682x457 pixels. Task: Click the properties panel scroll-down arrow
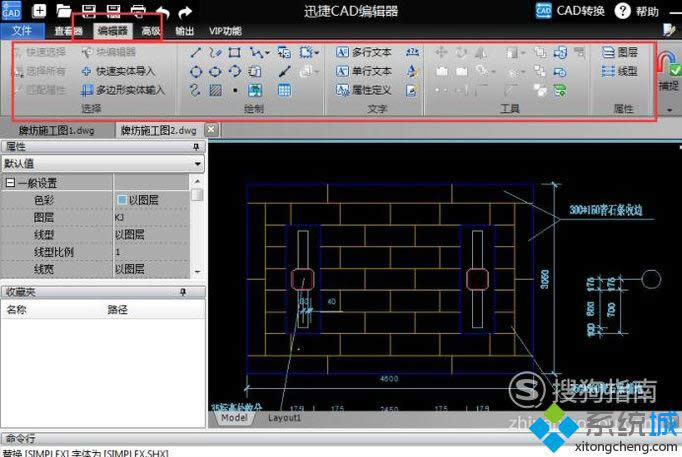tap(197, 271)
